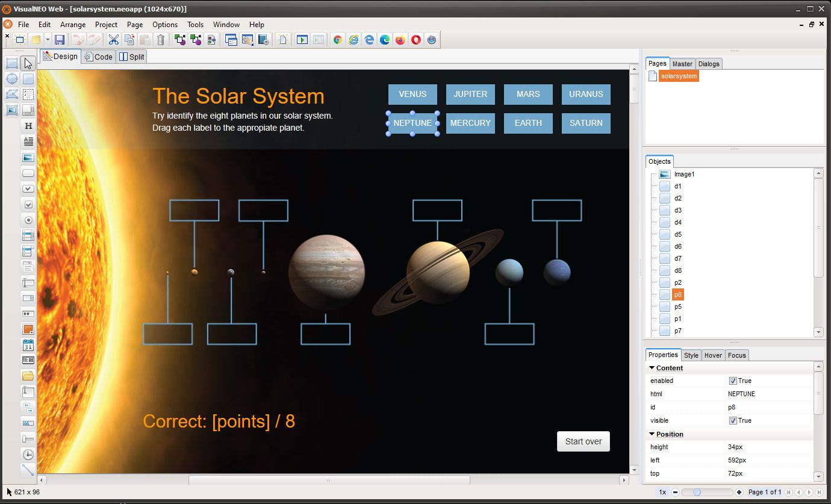Image resolution: width=831 pixels, height=504 pixels.
Task: Select the p5 object in the Objects list
Action: pos(677,306)
